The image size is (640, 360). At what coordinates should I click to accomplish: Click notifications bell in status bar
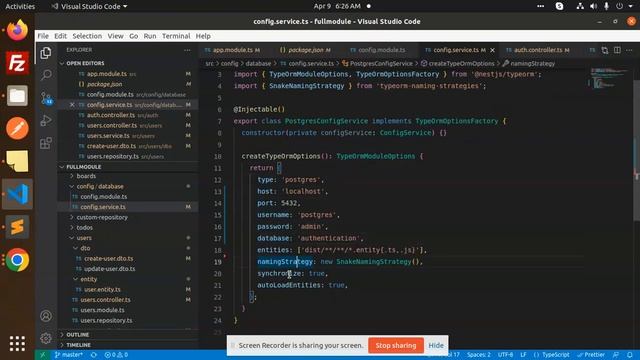pos(630,355)
